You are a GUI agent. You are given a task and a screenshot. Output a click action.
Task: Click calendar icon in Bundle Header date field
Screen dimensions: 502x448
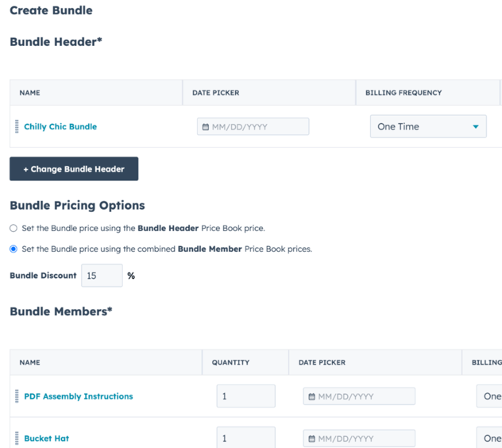206,127
